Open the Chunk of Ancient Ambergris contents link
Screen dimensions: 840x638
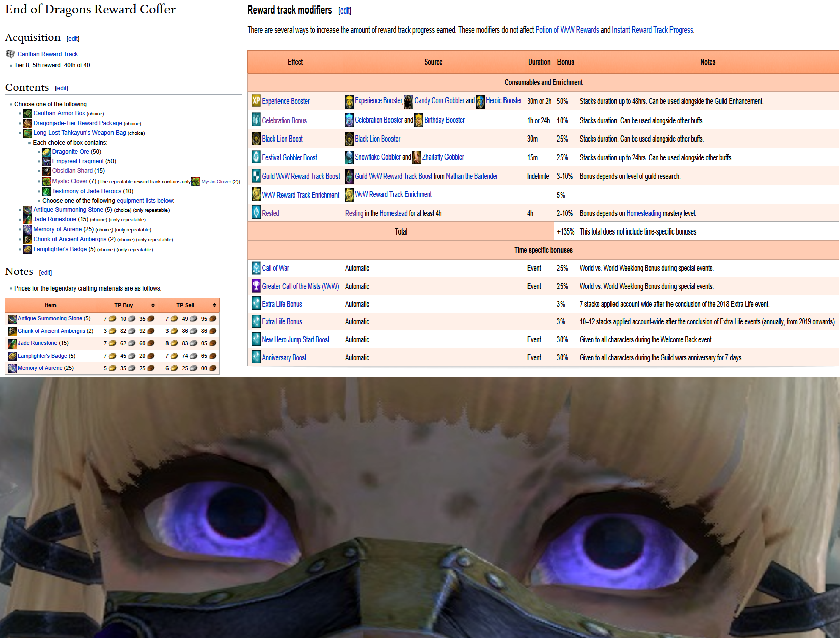(70, 239)
